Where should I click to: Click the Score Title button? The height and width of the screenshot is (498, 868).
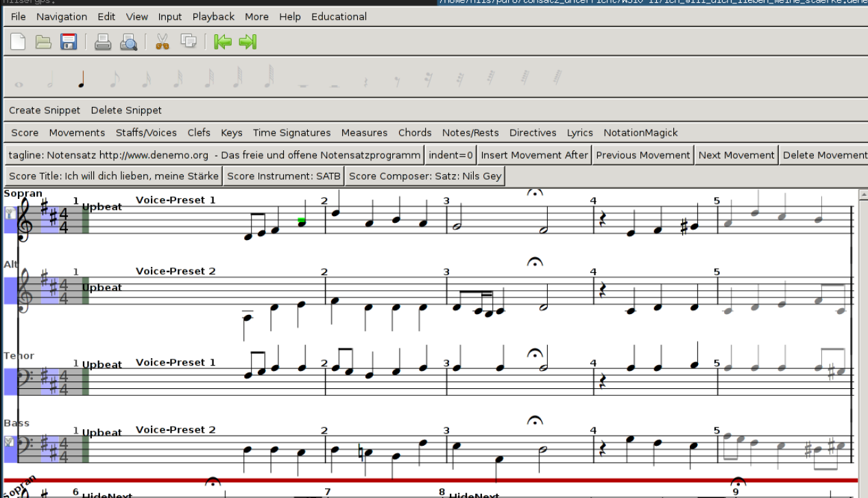click(114, 176)
